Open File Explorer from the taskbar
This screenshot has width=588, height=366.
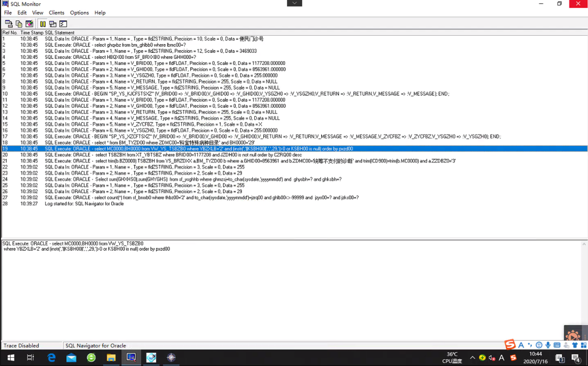(x=111, y=358)
